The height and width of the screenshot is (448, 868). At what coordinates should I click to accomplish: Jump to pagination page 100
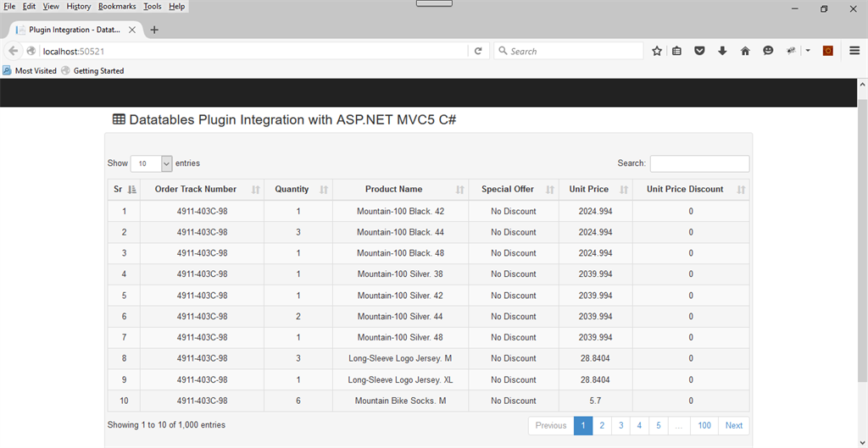(x=704, y=425)
